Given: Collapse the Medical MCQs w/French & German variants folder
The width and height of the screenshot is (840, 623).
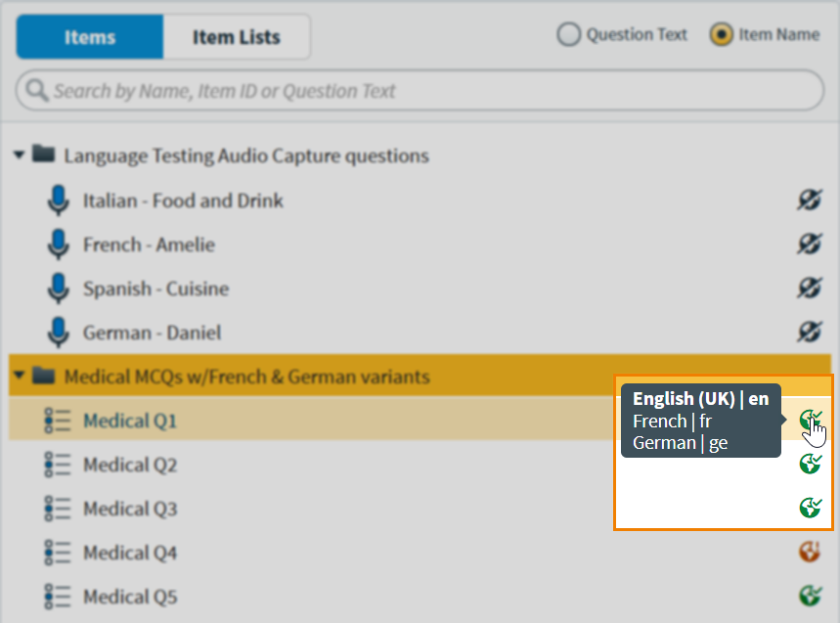Looking at the screenshot, I should (x=19, y=376).
